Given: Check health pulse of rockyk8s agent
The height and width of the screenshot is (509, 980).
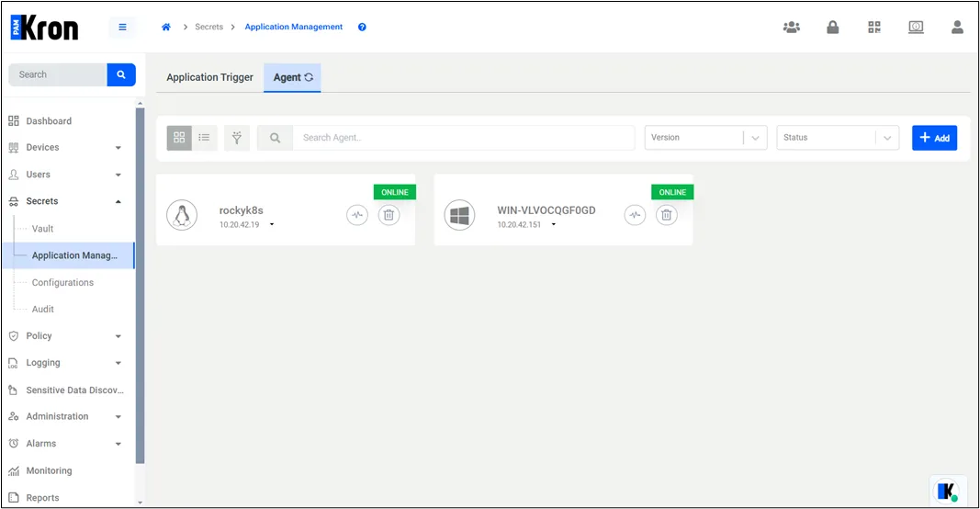Looking at the screenshot, I should click(x=357, y=215).
